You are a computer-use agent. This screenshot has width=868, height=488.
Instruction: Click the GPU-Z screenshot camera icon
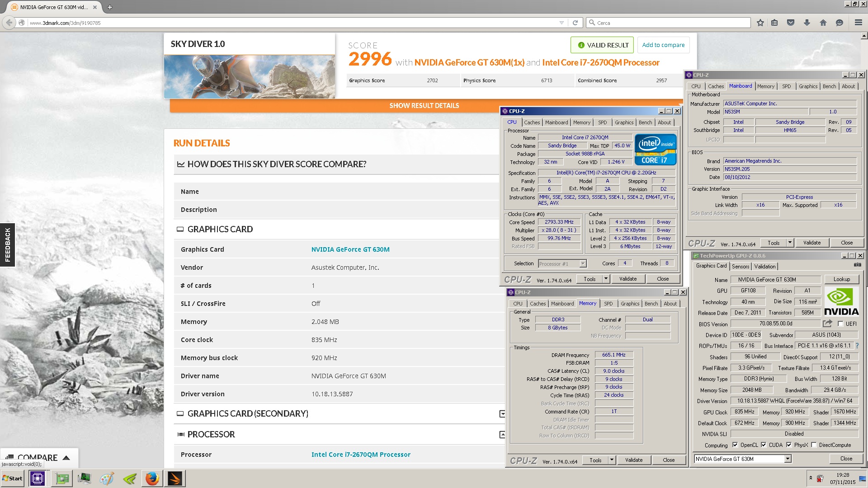coord(857,265)
